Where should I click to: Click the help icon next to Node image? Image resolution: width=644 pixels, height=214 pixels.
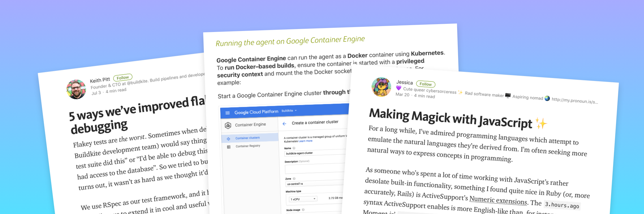tap(303, 210)
